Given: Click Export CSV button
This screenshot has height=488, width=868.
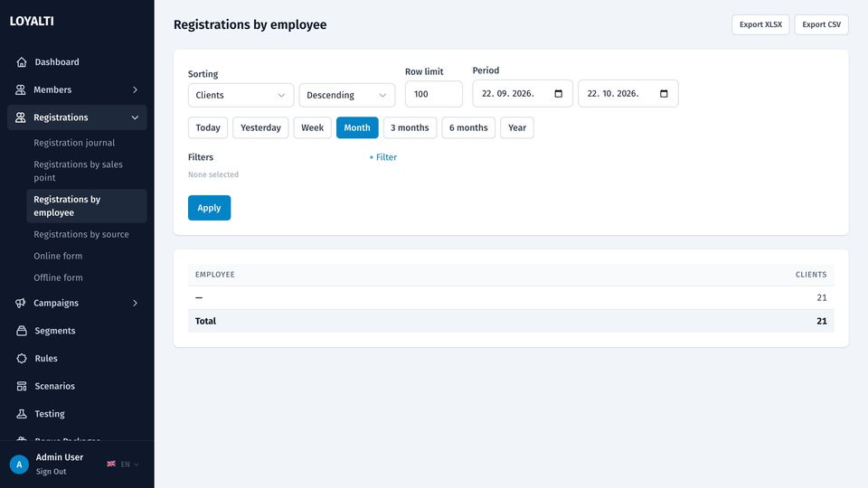Looking at the screenshot, I should 822,24.
